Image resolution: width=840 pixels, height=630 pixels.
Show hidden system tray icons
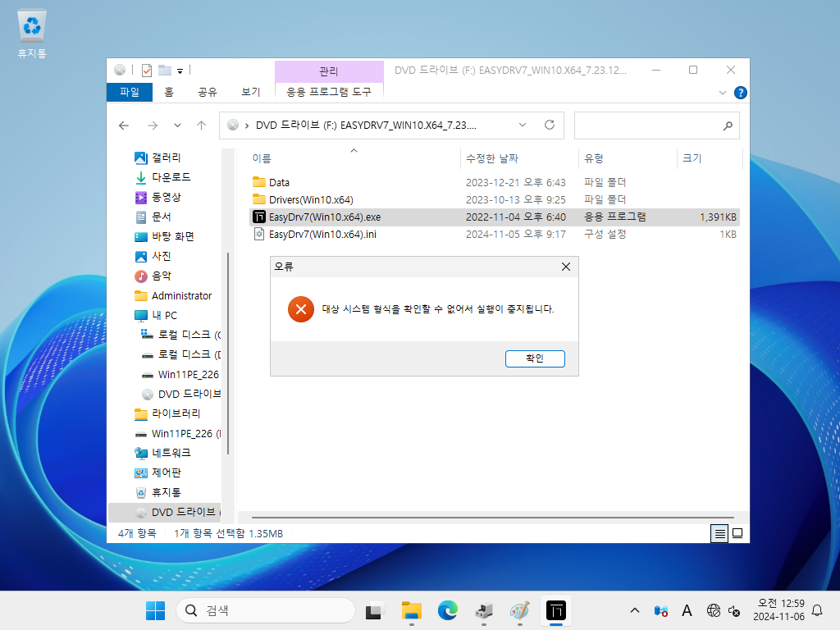click(635, 610)
